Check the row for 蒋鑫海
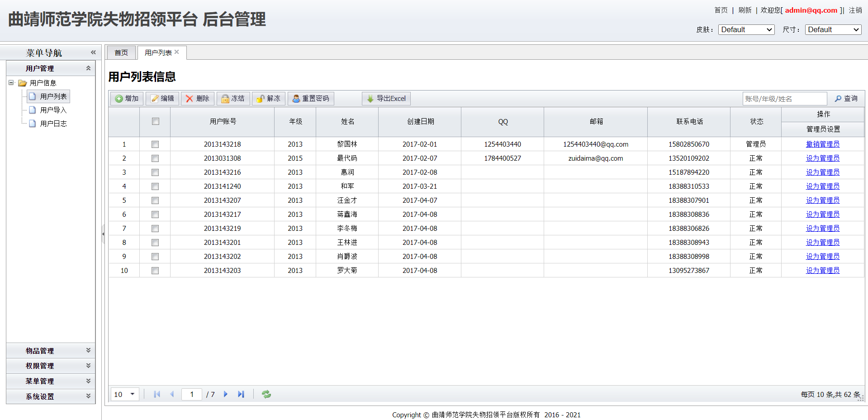 point(155,215)
